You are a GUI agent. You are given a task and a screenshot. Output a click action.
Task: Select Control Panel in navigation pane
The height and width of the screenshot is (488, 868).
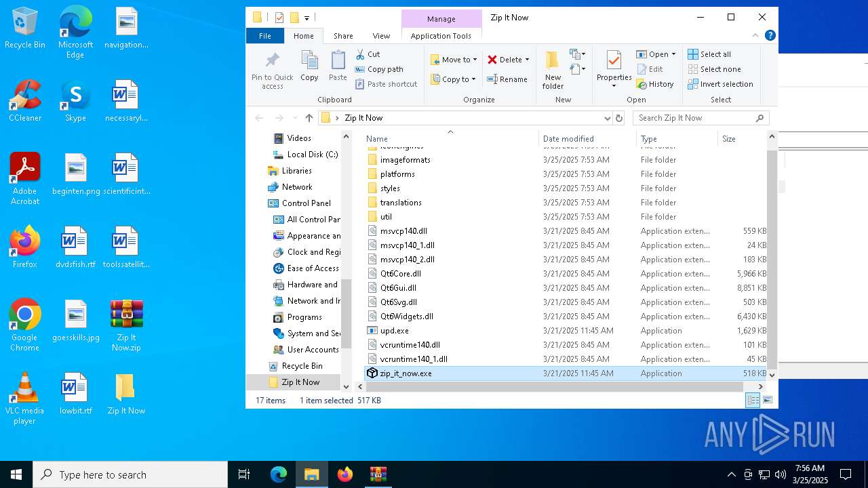point(307,203)
